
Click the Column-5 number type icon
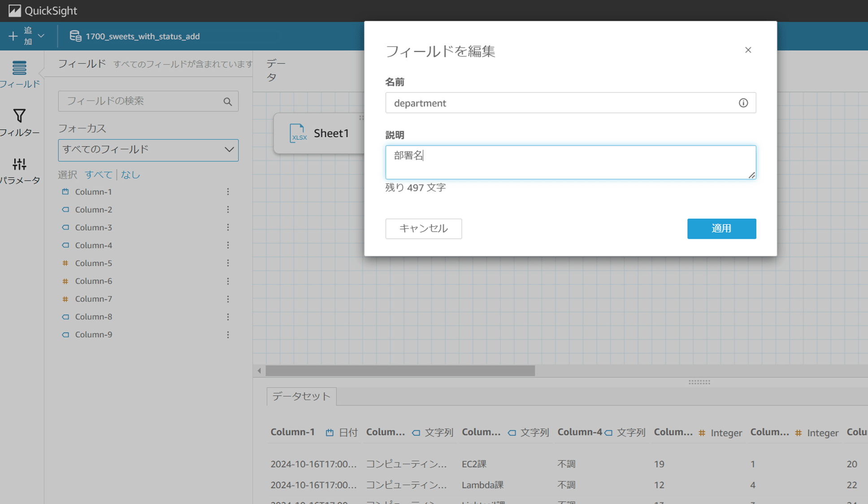[65, 263]
